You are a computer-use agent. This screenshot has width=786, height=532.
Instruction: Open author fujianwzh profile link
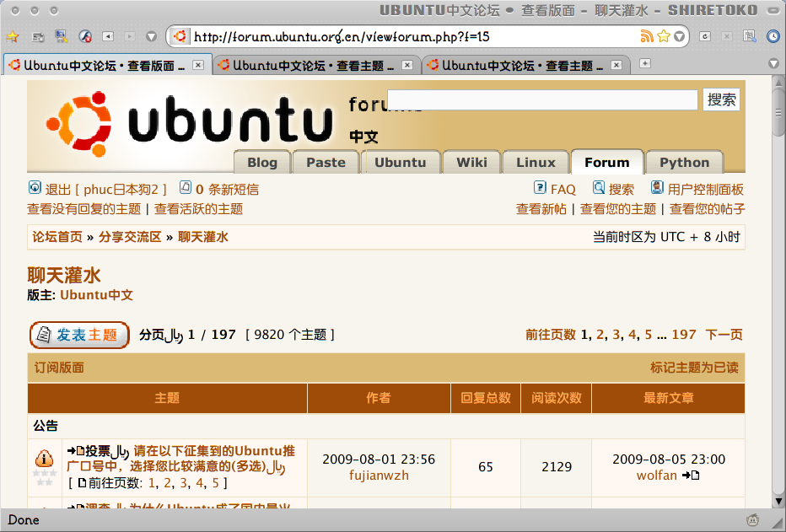[379, 476]
